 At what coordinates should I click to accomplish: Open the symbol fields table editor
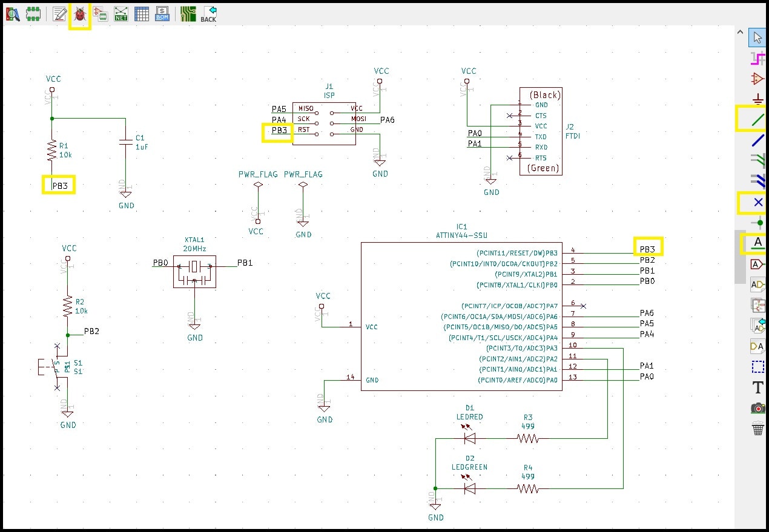pyautogui.click(x=142, y=15)
